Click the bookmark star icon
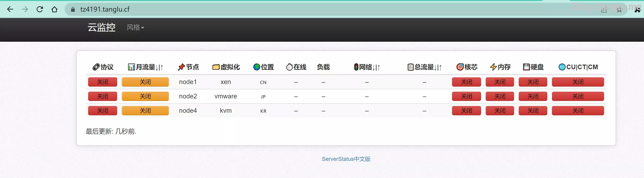644x178 pixels. click(x=619, y=10)
